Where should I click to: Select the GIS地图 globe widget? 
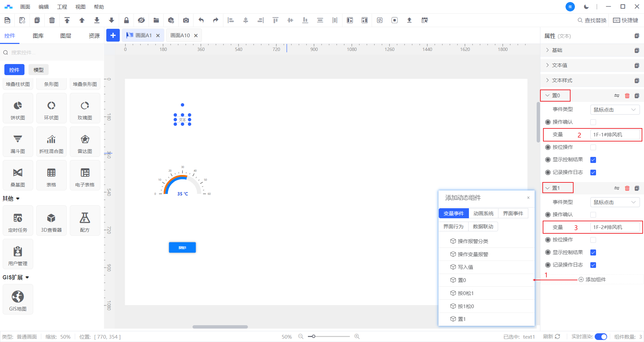point(18,299)
